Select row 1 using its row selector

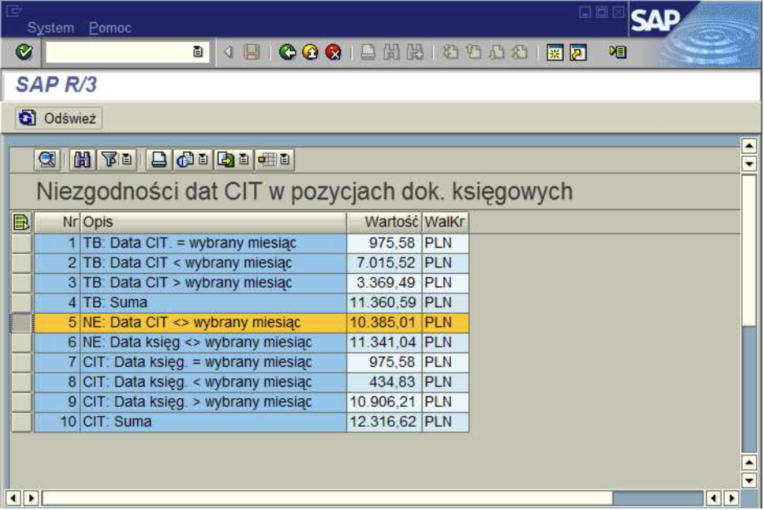pyautogui.click(x=21, y=243)
